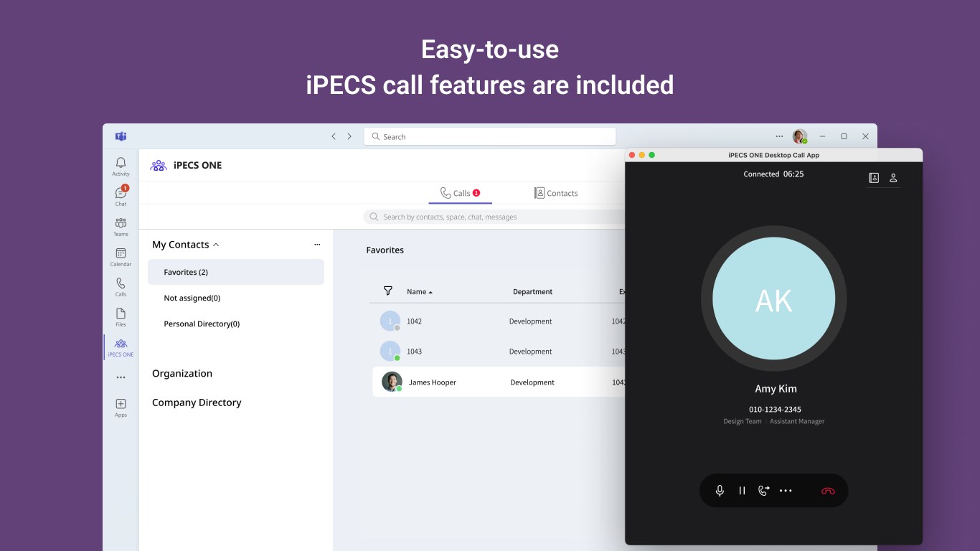Switch to the Contacts tab
The height and width of the screenshot is (551, 980).
pyautogui.click(x=556, y=193)
